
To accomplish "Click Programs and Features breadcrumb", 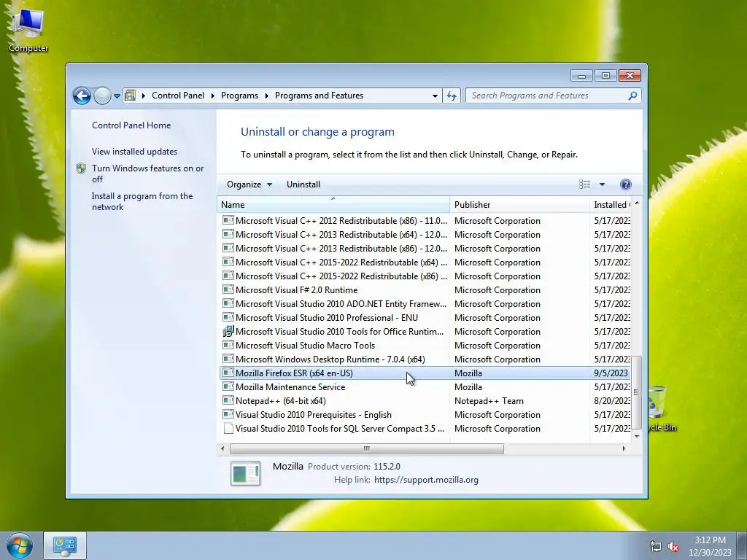I will point(319,96).
